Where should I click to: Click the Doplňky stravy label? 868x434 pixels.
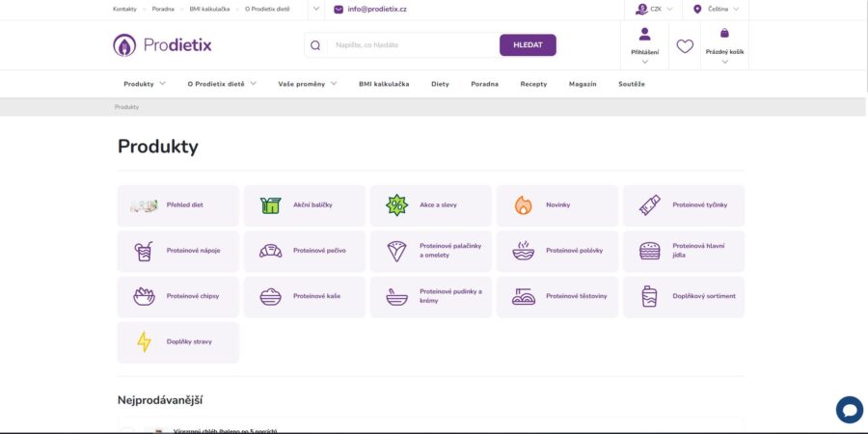(x=189, y=341)
